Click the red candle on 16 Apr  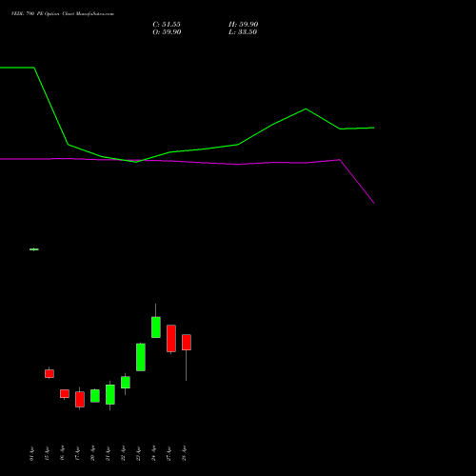[x=65, y=393]
